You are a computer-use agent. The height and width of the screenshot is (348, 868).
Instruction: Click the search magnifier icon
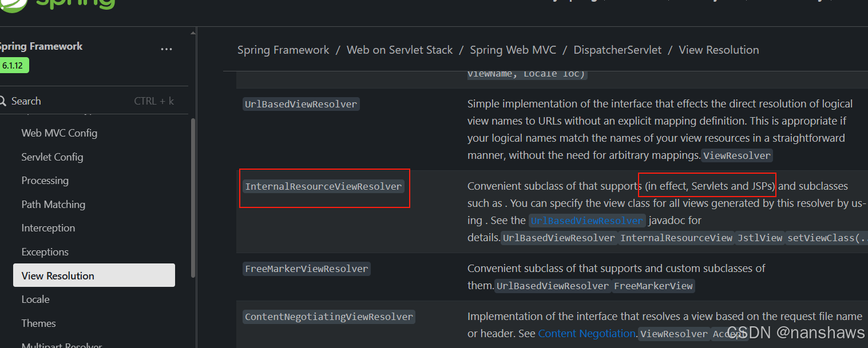pos(4,101)
